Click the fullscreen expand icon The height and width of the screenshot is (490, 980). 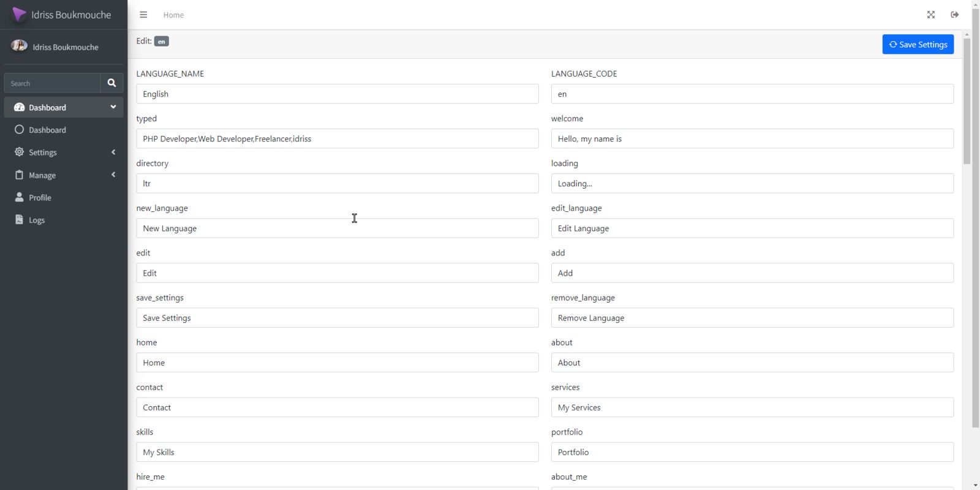[931, 15]
